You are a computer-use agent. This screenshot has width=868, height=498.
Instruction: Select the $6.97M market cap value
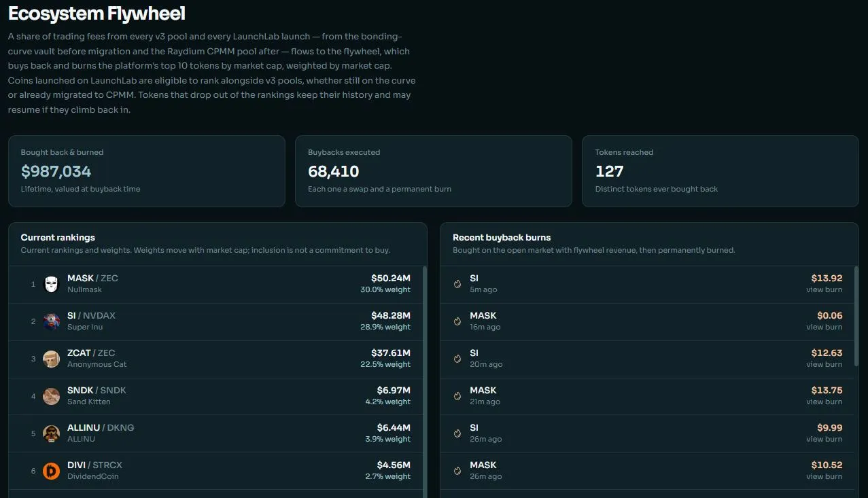(x=394, y=391)
